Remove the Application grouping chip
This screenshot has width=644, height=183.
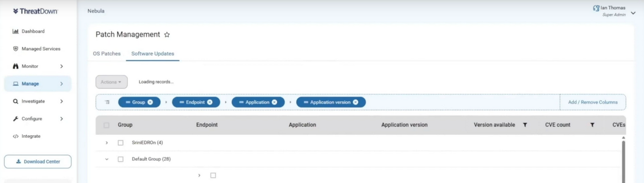274,102
